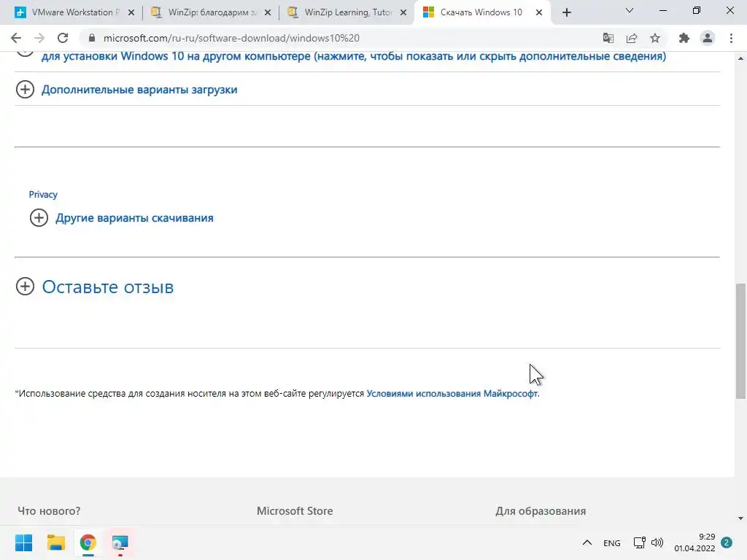Restore down the Chrome window

point(697,10)
